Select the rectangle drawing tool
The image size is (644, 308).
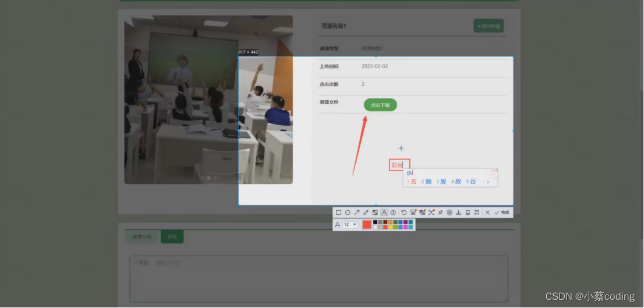[x=338, y=213]
